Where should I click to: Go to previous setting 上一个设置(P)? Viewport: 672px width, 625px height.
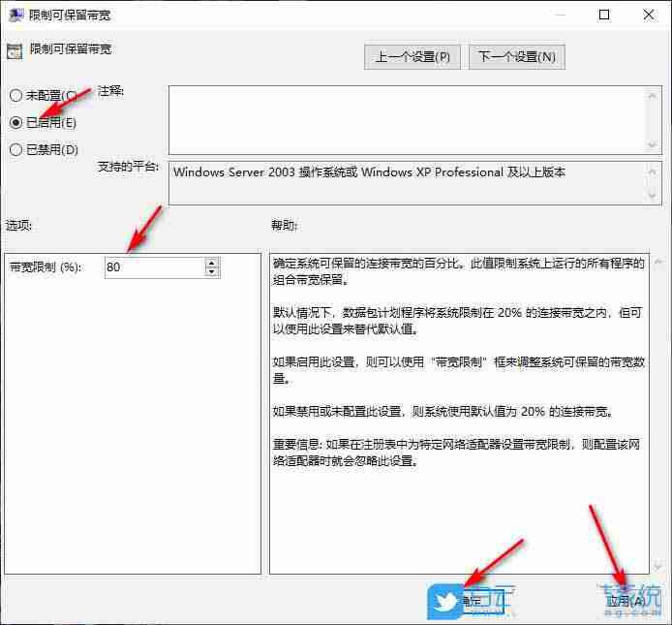412,56
